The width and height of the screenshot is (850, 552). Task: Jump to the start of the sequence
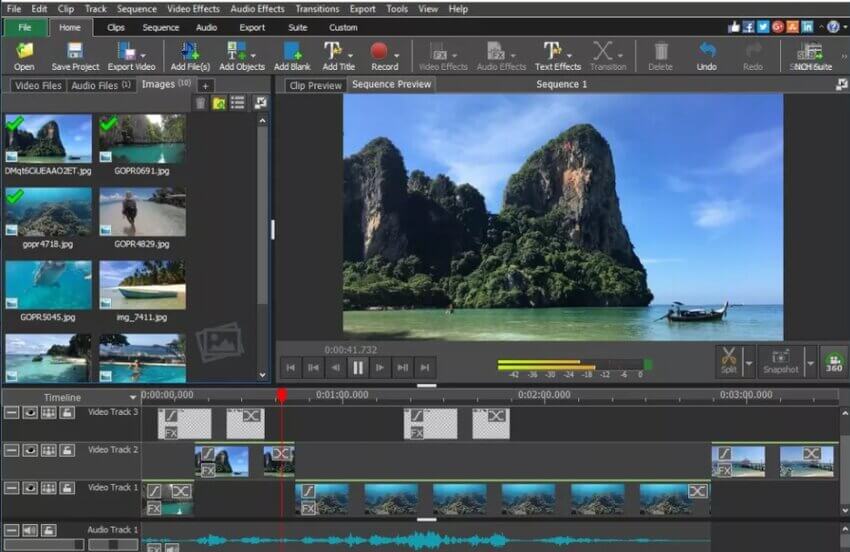291,368
